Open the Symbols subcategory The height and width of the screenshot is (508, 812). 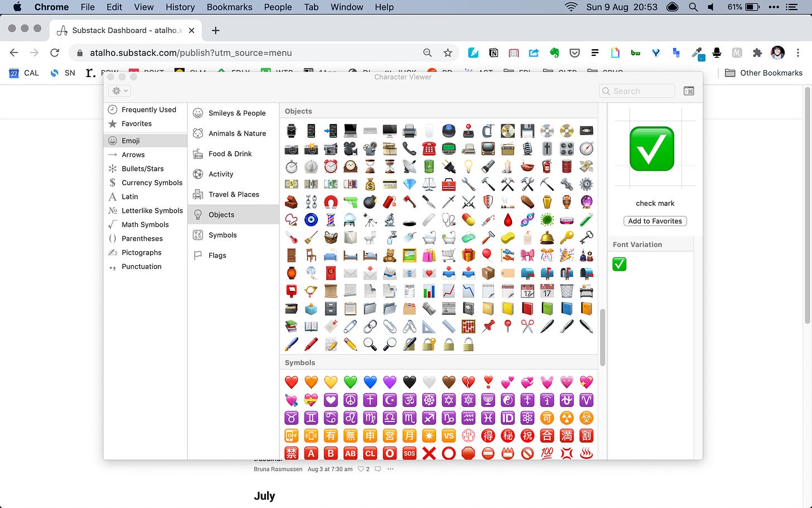click(233, 235)
